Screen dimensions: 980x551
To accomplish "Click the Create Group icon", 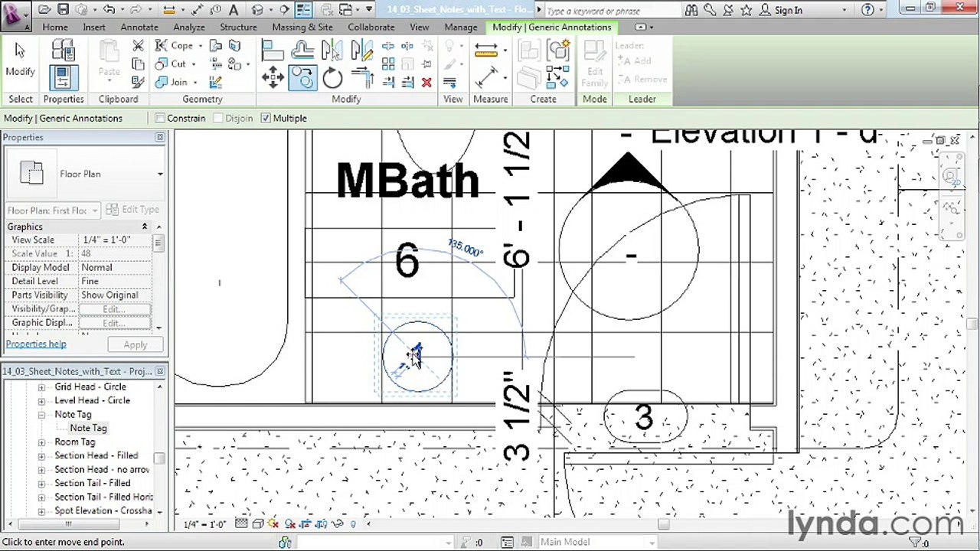I will [559, 51].
